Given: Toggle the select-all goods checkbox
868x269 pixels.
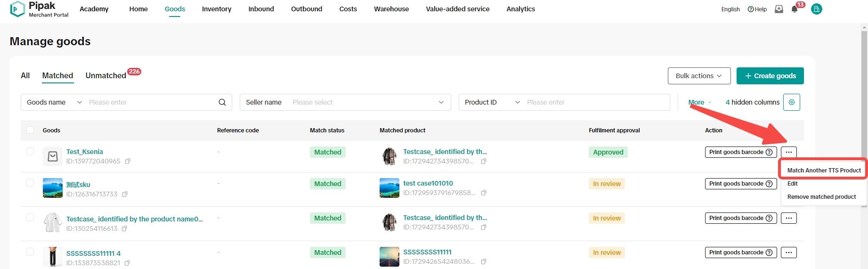Looking at the screenshot, I should pyautogui.click(x=30, y=130).
